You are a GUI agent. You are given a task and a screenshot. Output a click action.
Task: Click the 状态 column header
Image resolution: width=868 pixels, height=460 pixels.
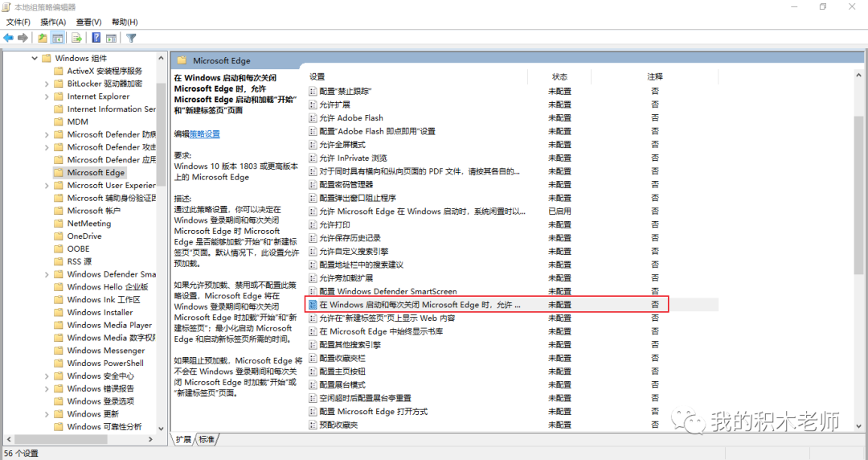(559, 77)
